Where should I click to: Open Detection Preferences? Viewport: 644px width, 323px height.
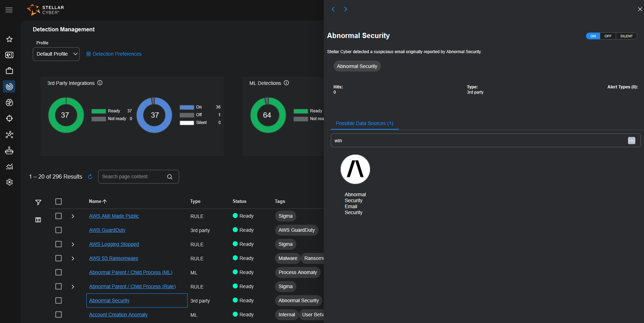[114, 54]
